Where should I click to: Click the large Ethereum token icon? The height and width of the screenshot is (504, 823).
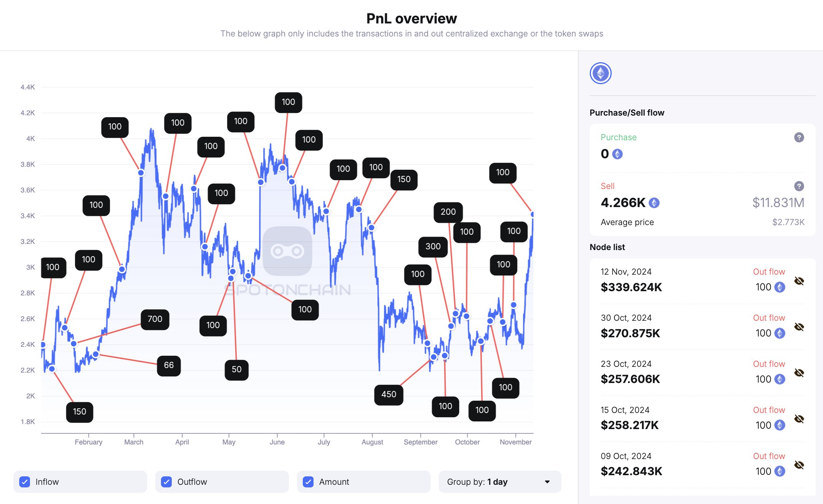601,73
